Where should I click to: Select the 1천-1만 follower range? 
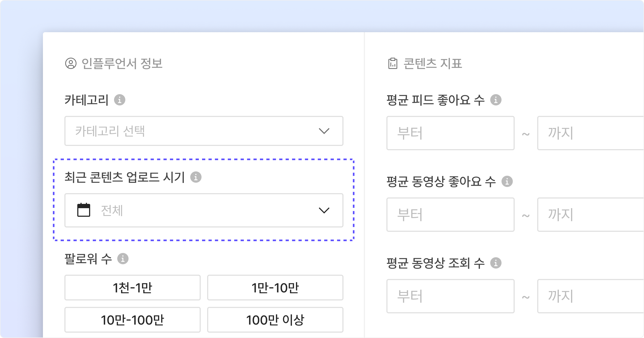tap(133, 288)
